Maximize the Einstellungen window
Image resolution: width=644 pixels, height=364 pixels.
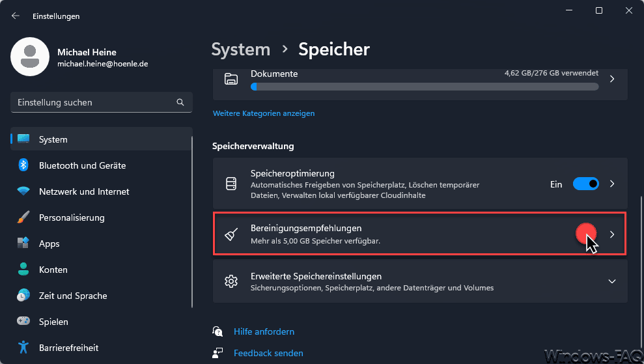(599, 10)
